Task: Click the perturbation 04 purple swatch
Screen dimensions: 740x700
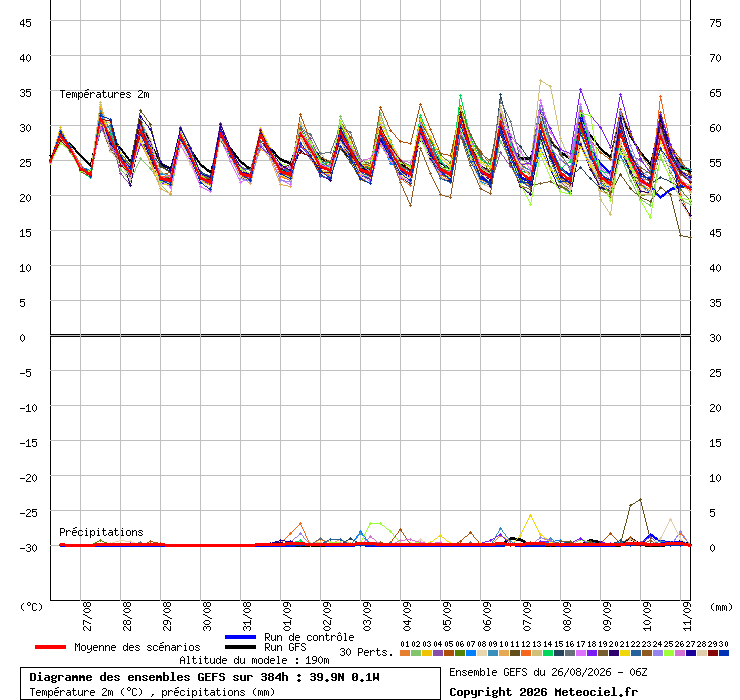Action: pyautogui.click(x=437, y=653)
